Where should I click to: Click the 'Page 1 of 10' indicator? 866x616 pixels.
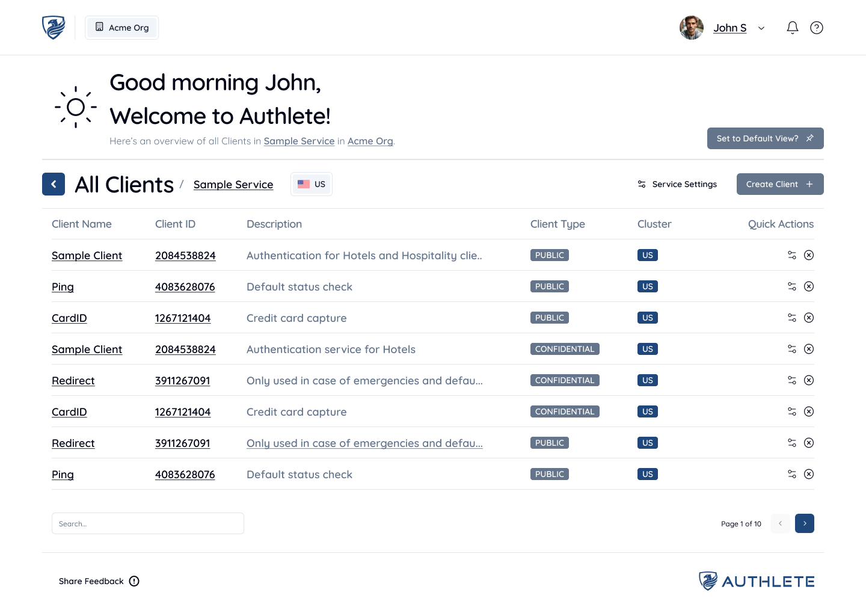(741, 524)
